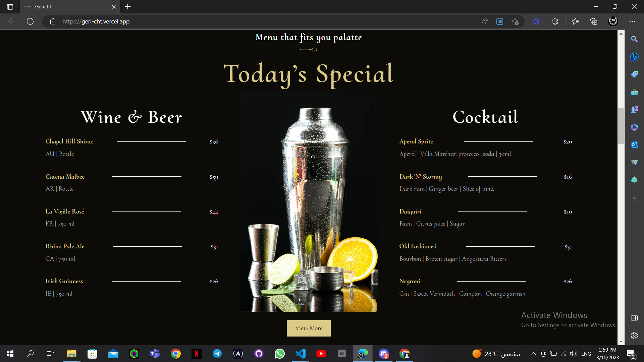The image size is (644, 362).
Task: Show hidden system tray icons
Action: point(533,354)
